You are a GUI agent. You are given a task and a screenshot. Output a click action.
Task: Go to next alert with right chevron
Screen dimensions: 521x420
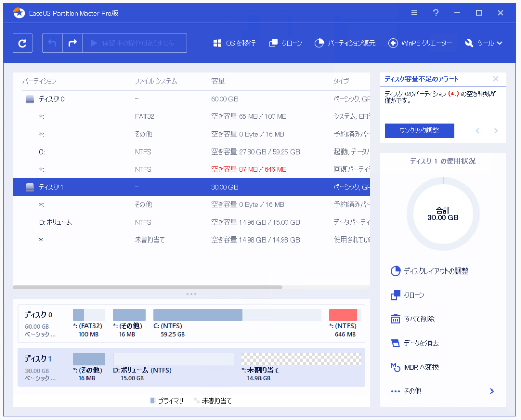[x=496, y=131]
